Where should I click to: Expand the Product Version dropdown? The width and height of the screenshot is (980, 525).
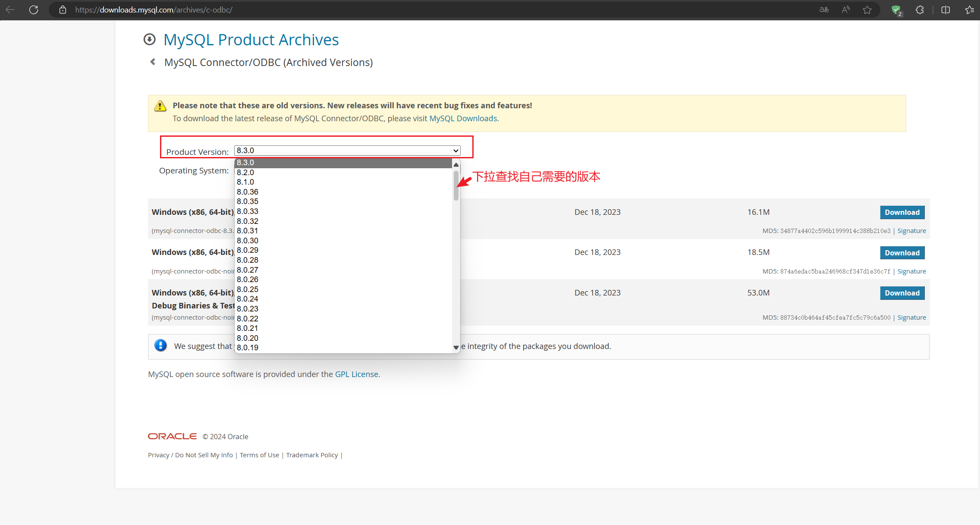click(347, 151)
